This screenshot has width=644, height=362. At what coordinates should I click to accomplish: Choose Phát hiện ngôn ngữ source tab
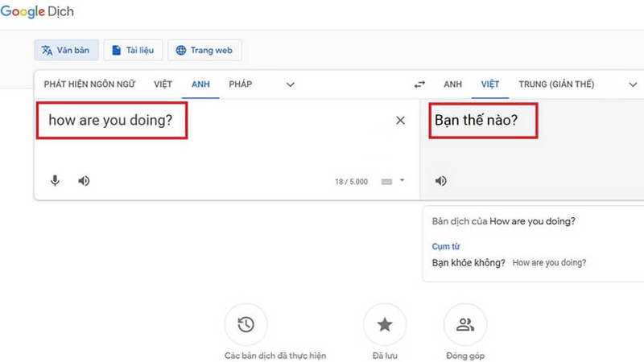[89, 84]
